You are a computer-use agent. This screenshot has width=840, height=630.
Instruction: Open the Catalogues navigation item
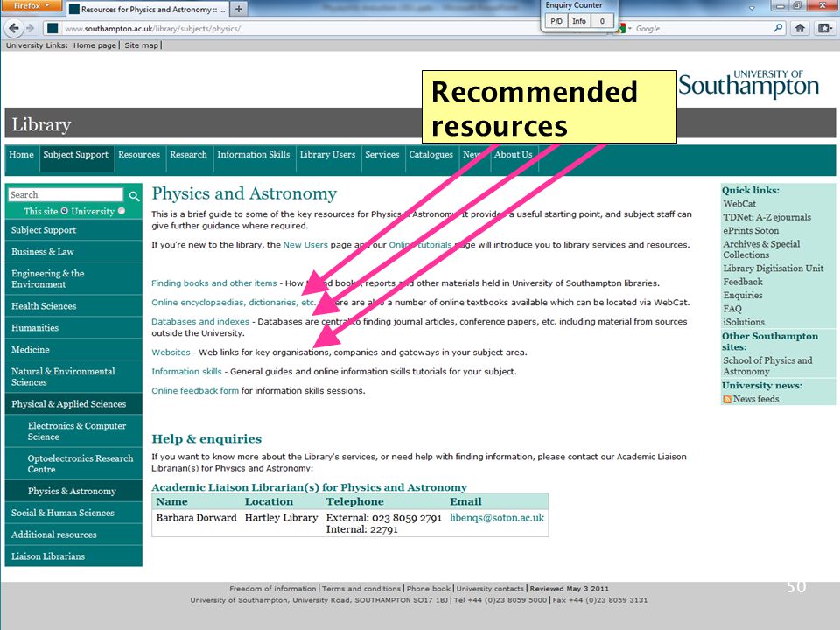pyautogui.click(x=430, y=154)
